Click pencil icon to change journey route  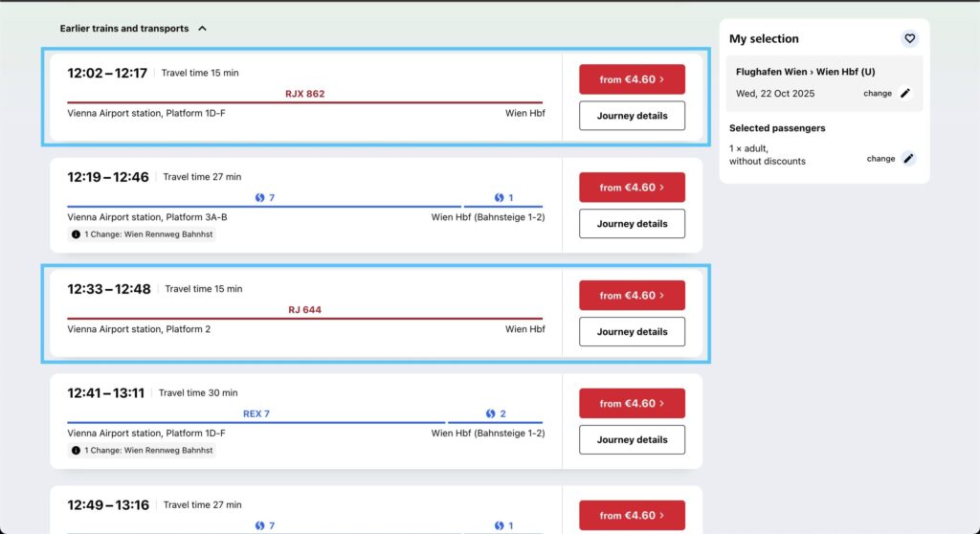coord(906,94)
